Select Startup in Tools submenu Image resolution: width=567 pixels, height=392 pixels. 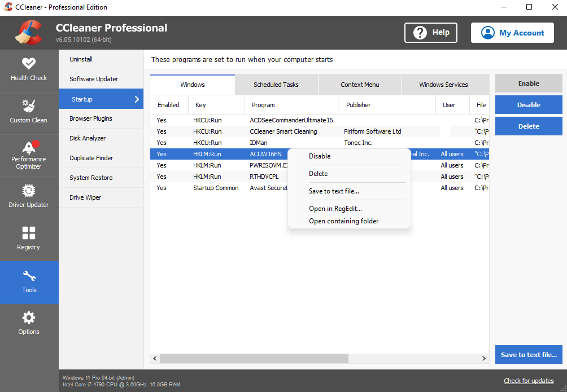coord(101,99)
